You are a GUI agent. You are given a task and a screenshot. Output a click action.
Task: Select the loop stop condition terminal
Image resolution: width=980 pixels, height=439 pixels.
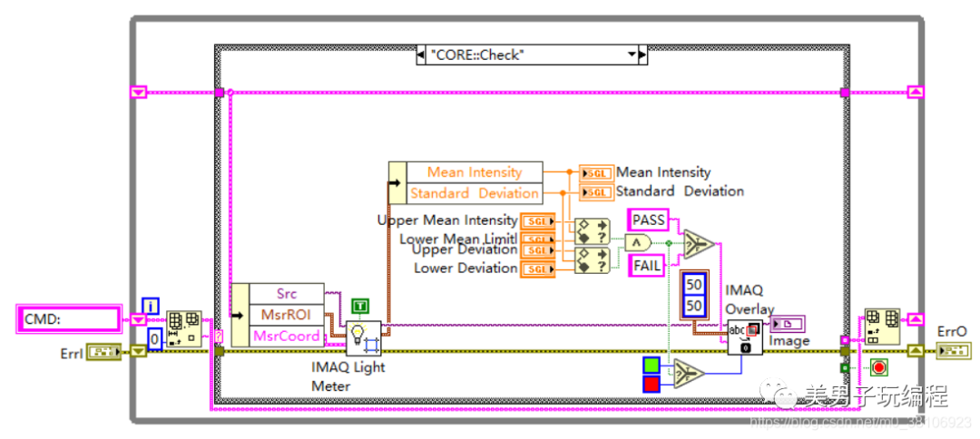point(878,367)
